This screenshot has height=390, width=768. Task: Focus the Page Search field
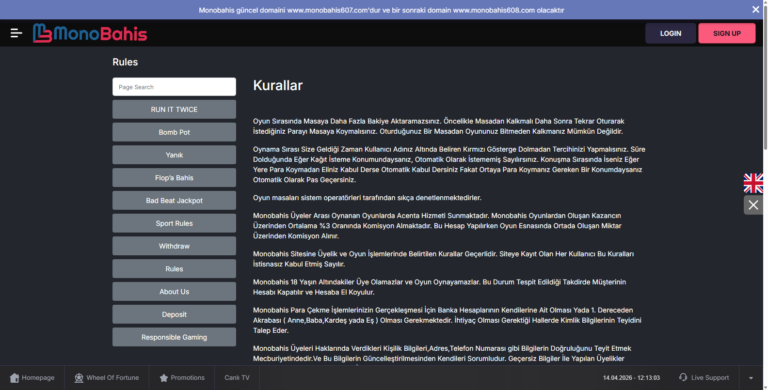(174, 87)
